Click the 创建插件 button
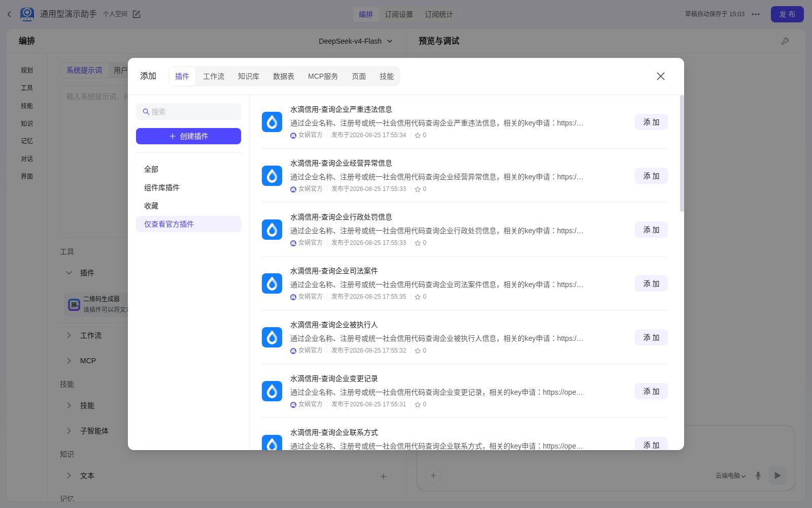 [188, 136]
